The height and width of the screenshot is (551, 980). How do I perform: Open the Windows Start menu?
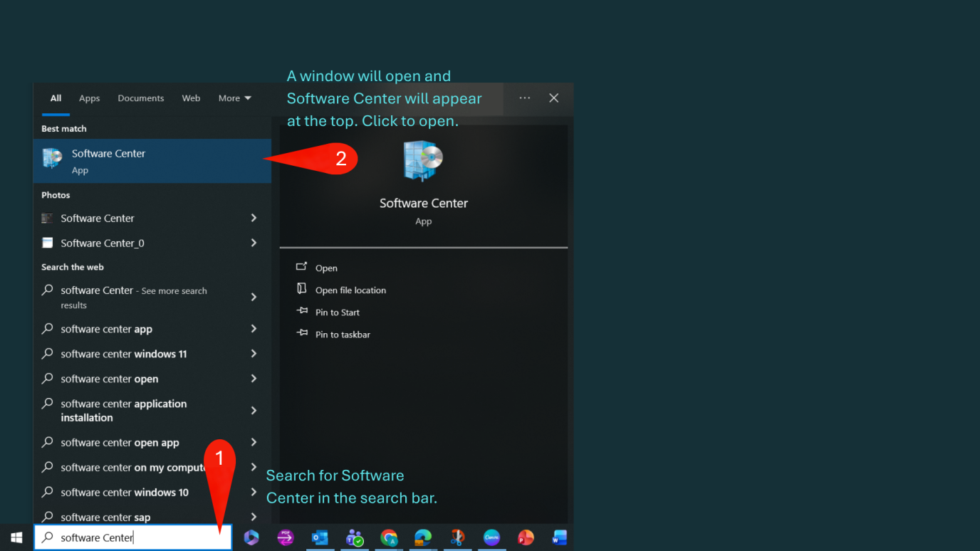pos(16,537)
